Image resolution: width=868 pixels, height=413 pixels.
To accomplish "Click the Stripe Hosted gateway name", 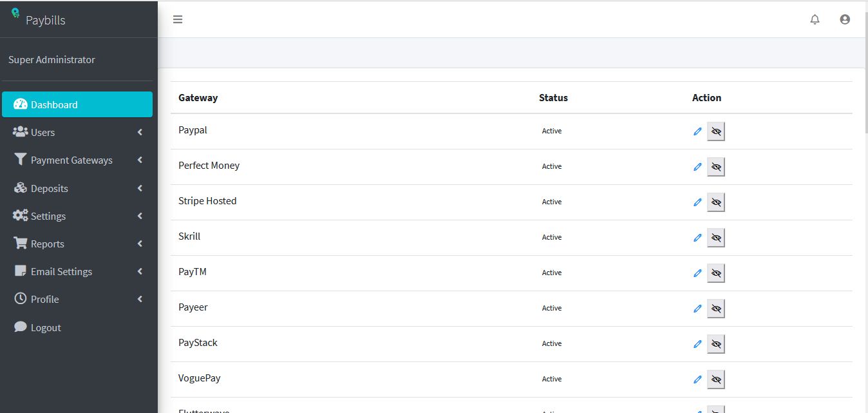I will pyautogui.click(x=207, y=201).
